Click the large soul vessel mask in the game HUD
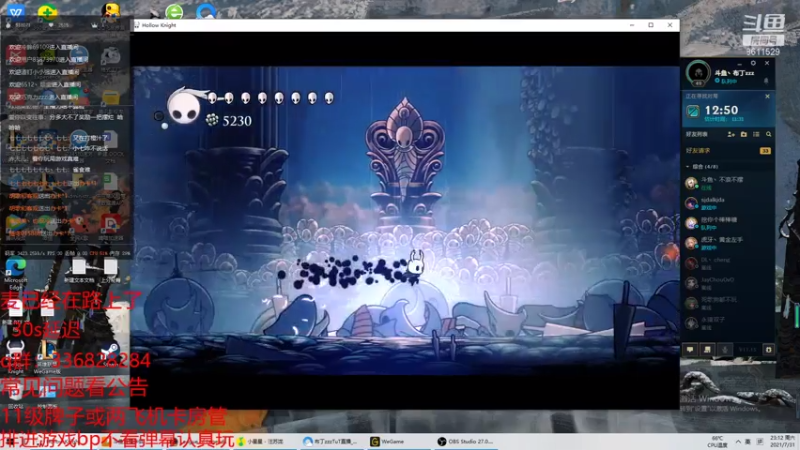The width and height of the screenshot is (800, 450). [184, 106]
